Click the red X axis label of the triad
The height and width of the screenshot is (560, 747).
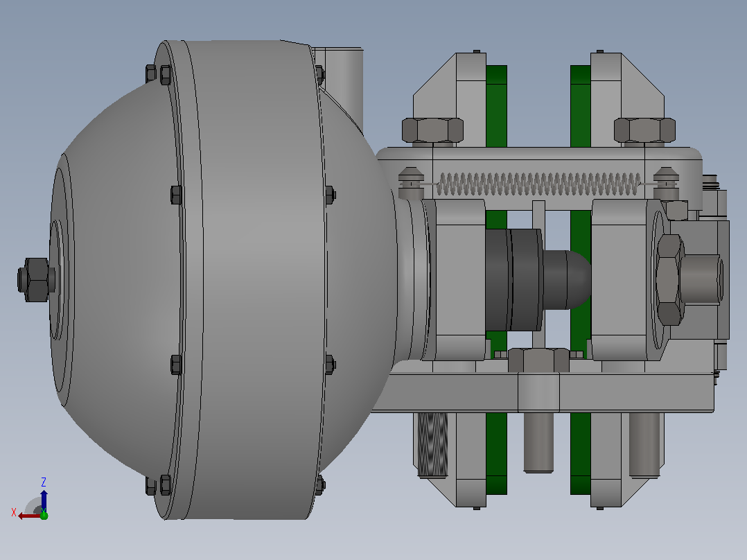[14, 513]
